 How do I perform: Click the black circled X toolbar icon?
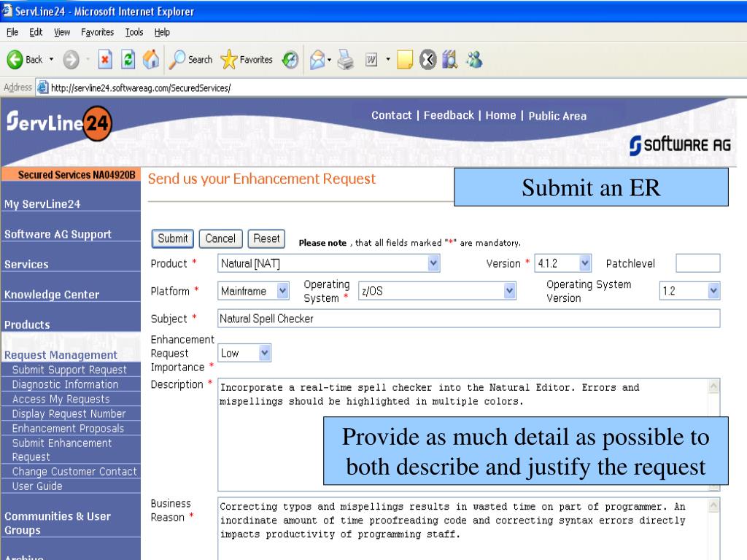pyautogui.click(x=427, y=60)
